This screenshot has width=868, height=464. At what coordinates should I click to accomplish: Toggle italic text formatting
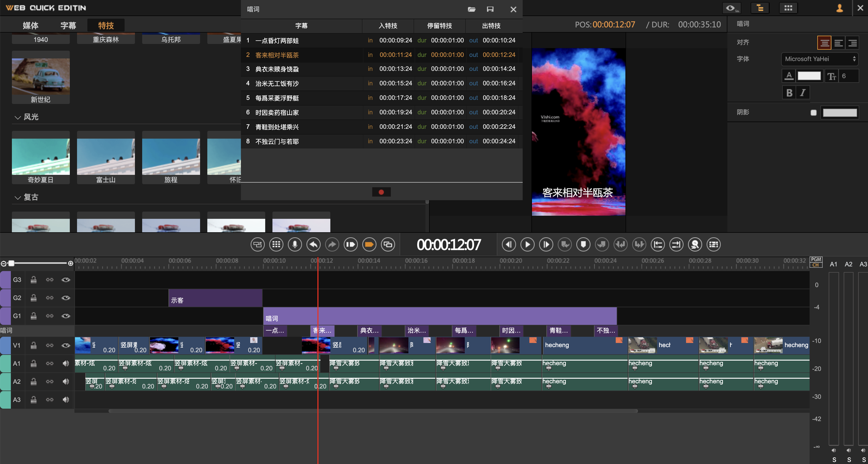pyautogui.click(x=803, y=93)
